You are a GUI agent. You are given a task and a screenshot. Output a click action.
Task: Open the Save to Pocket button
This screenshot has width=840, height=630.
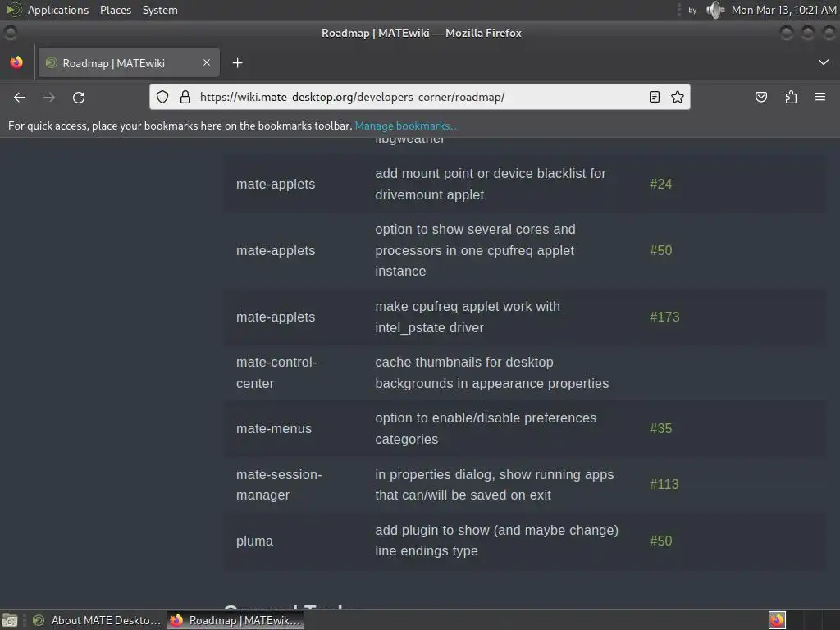[x=760, y=97]
